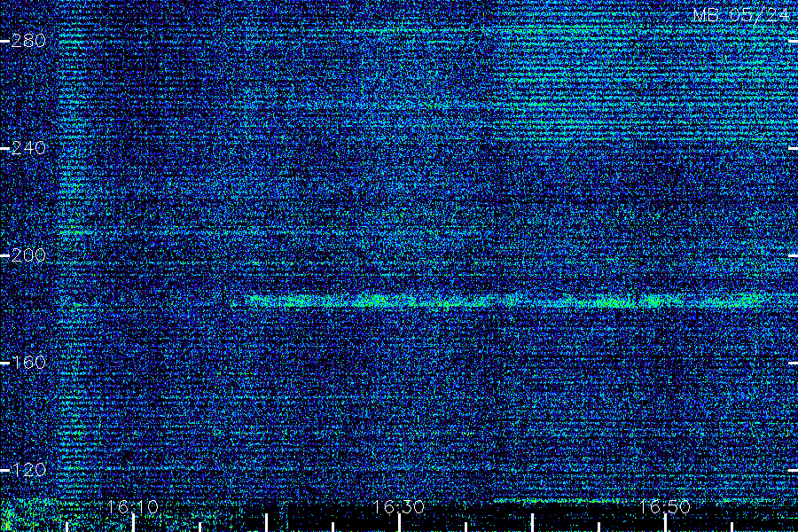Click the 16:30 time axis label
The image size is (798, 532).
(398, 506)
